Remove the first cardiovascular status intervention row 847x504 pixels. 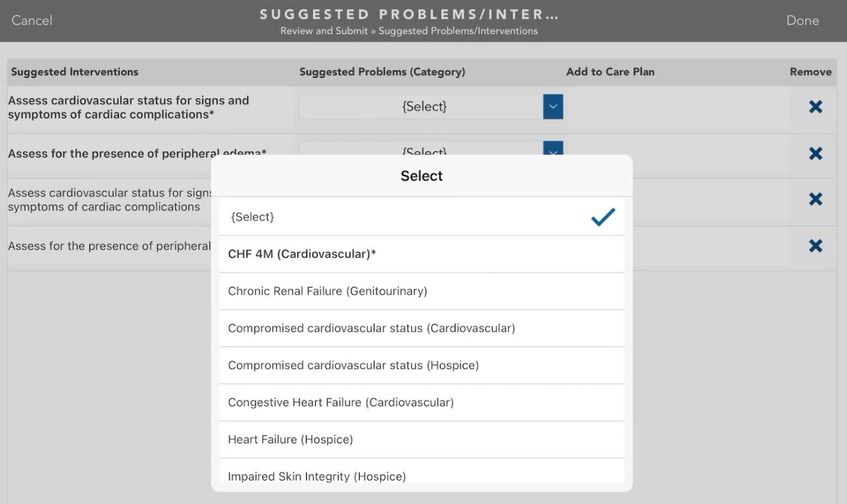[815, 107]
